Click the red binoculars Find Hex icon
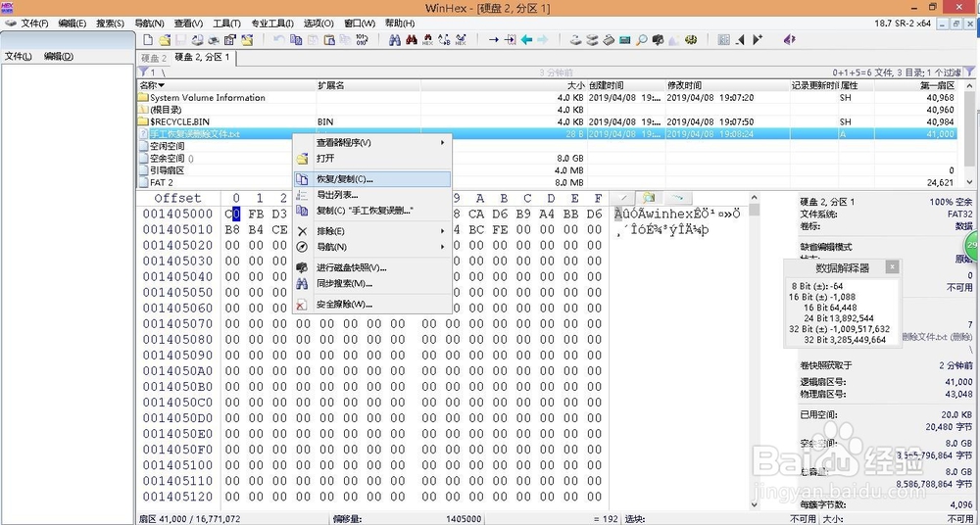Viewport: 980px width, 525px height. click(411, 40)
